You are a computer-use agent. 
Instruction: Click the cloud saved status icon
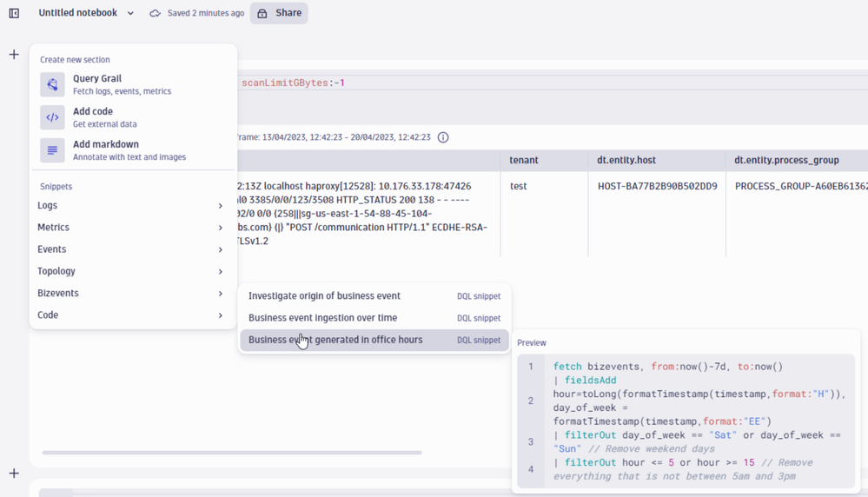pyautogui.click(x=156, y=13)
